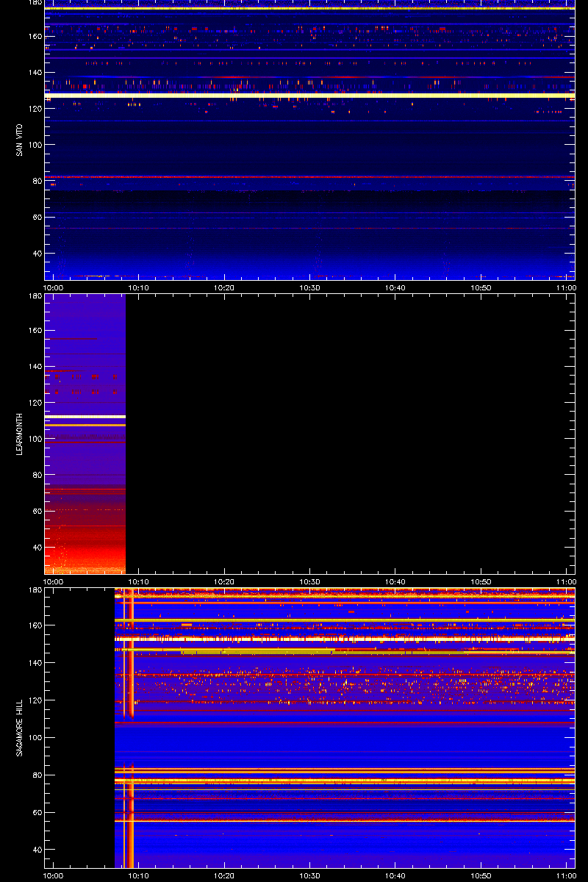Click the 80 frequency label on Sagamore Hill

[x=37, y=775]
